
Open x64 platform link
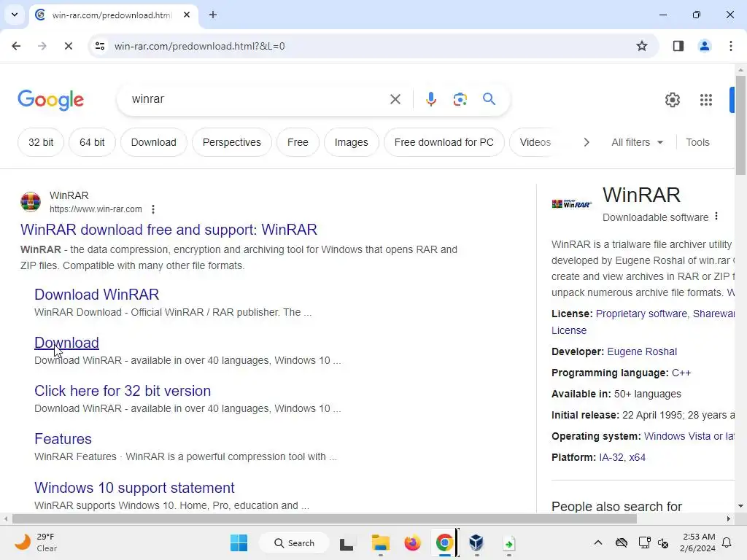coord(637,457)
